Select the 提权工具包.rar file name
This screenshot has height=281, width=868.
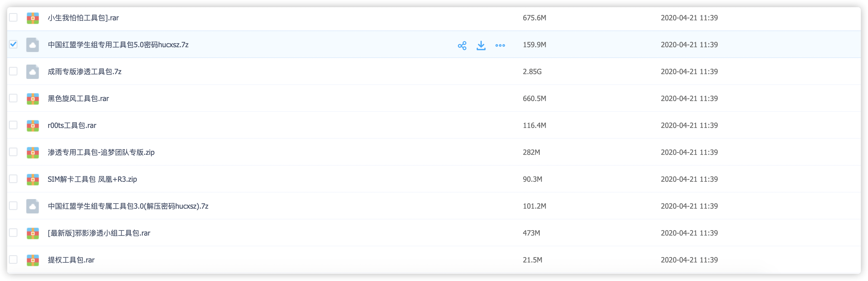(x=71, y=260)
